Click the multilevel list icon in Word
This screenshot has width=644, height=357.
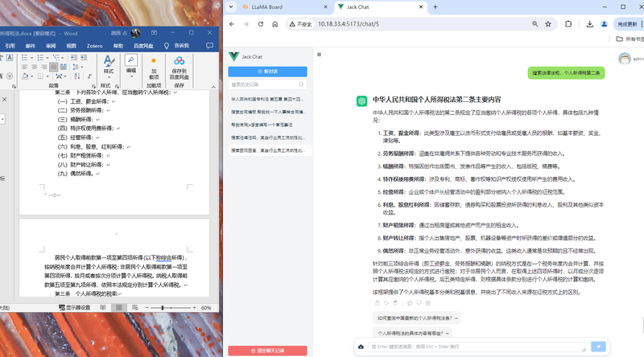point(56,58)
